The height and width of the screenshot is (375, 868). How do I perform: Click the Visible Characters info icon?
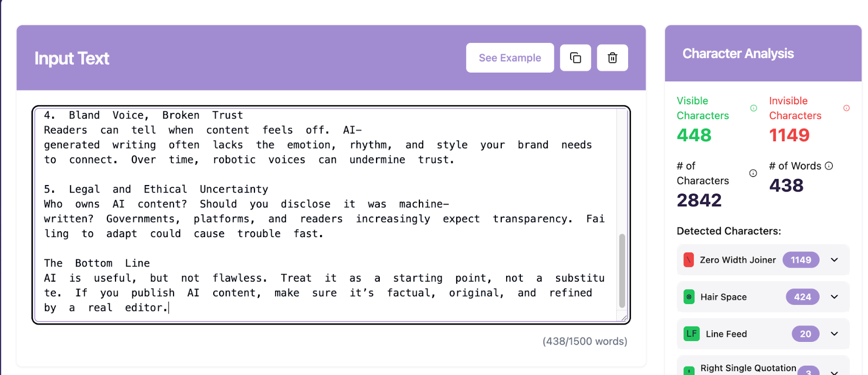754,108
